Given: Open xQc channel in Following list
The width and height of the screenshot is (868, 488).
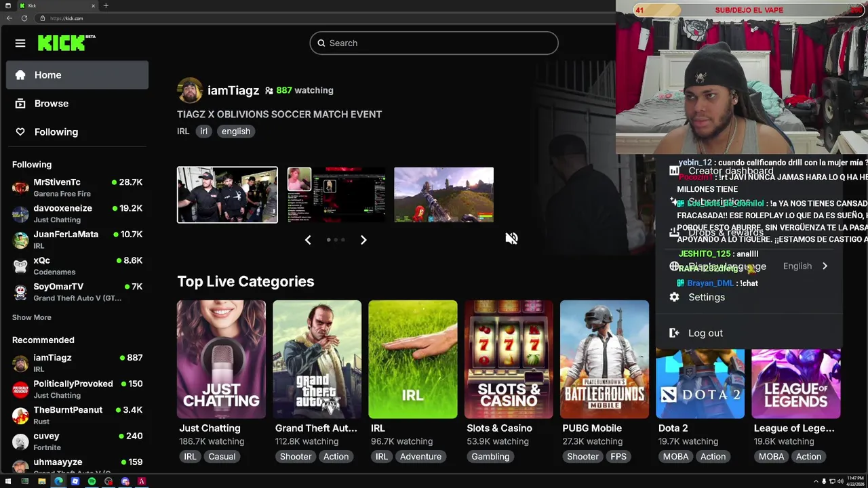Looking at the screenshot, I should pyautogui.click(x=77, y=266).
